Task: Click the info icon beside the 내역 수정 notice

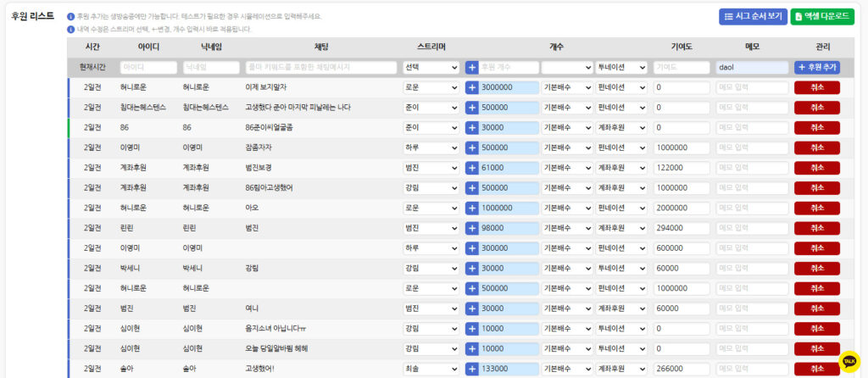Action: 71,30
